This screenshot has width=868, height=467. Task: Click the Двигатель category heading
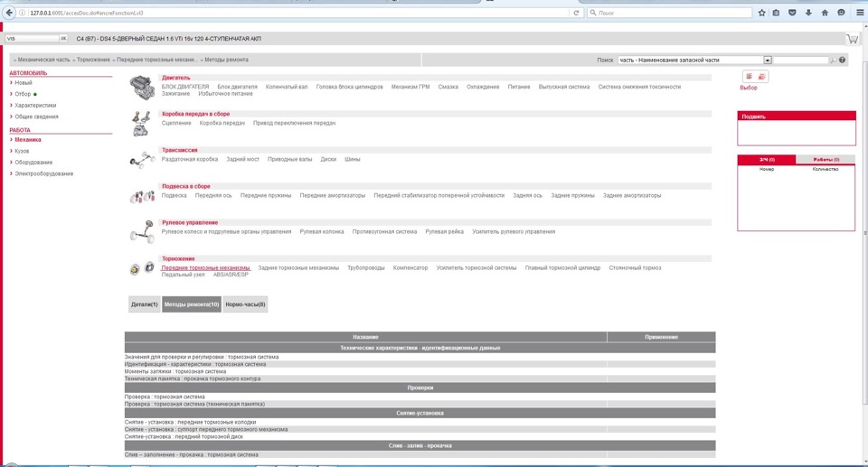coord(175,78)
